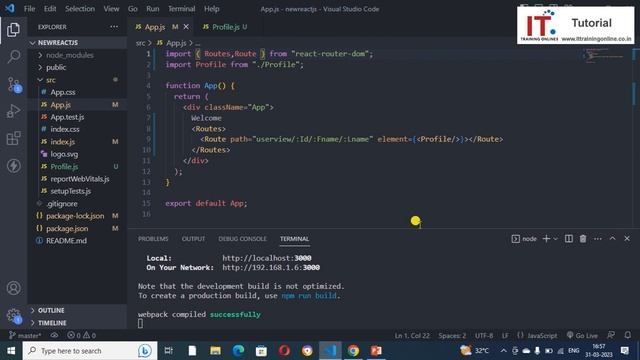Open the Selection menu
640x360 pixels.
(x=80, y=9)
